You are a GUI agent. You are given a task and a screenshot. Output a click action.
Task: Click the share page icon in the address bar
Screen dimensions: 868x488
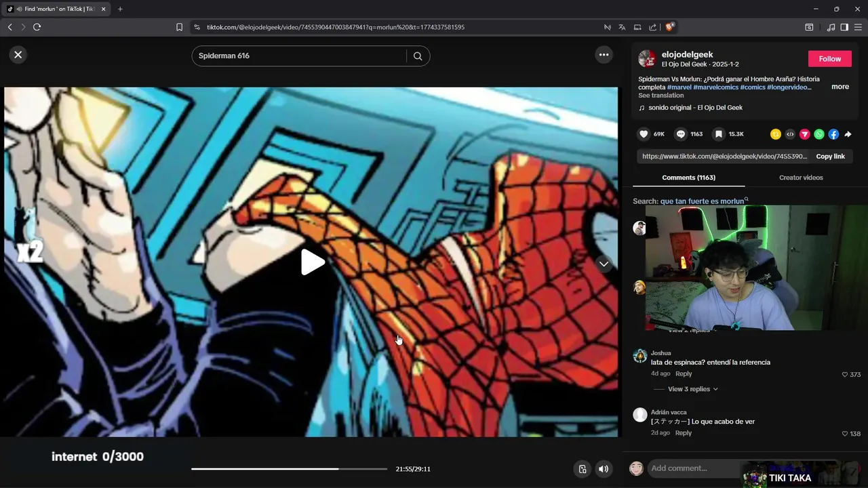point(652,27)
